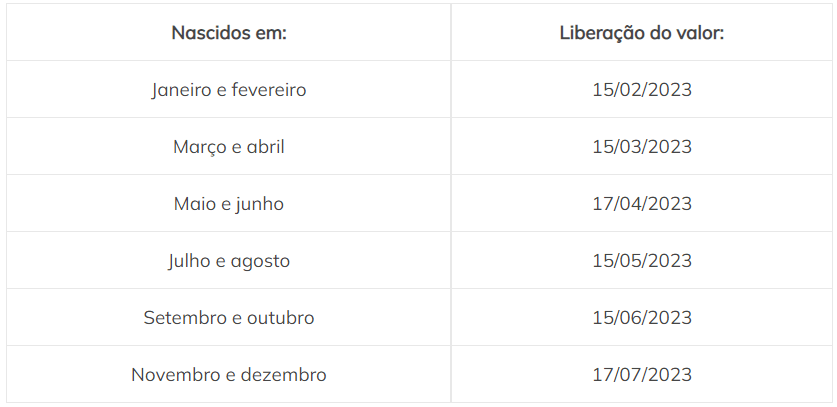Select the 'Maio e junho' cell
837x407 pixels.
coord(229,204)
